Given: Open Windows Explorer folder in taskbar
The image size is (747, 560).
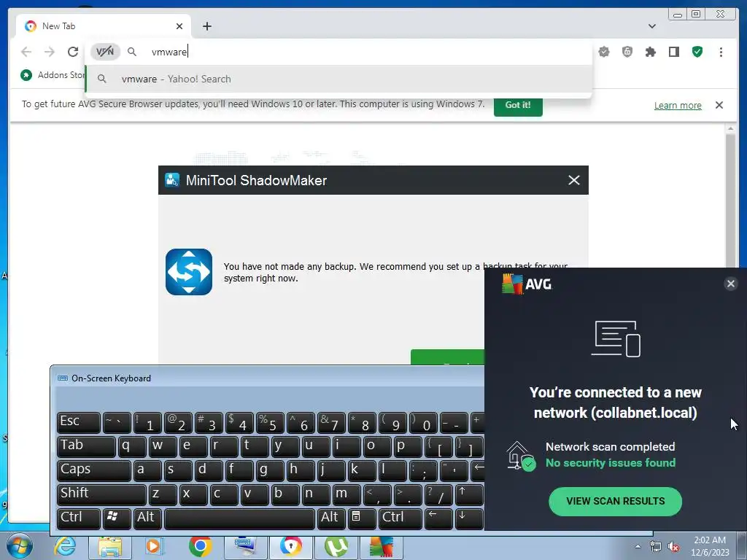Looking at the screenshot, I should [110, 546].
